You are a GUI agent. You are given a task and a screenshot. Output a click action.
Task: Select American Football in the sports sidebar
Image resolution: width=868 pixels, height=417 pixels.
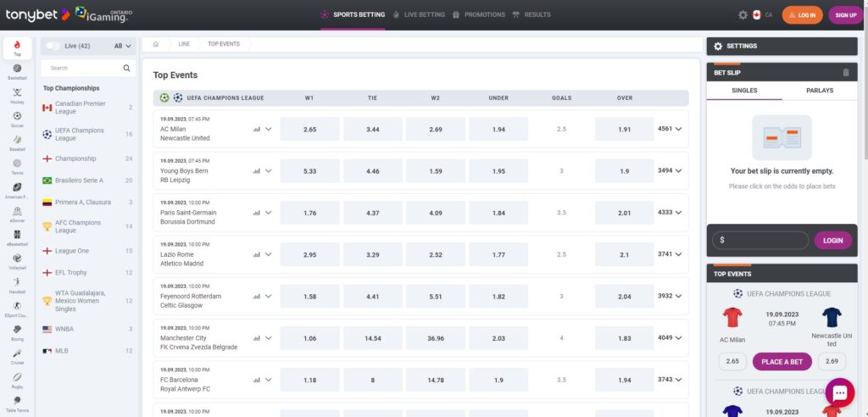(17, 191)
